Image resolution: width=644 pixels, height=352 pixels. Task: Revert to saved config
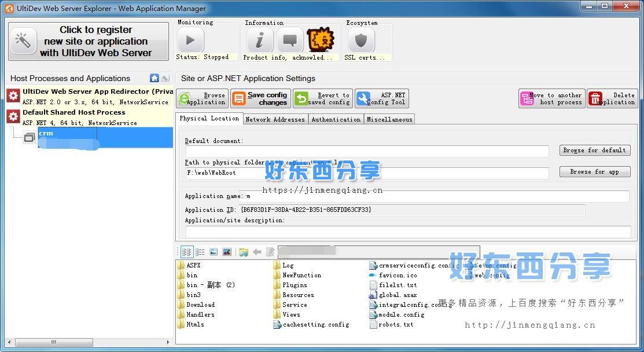click(x=323, y=98)
